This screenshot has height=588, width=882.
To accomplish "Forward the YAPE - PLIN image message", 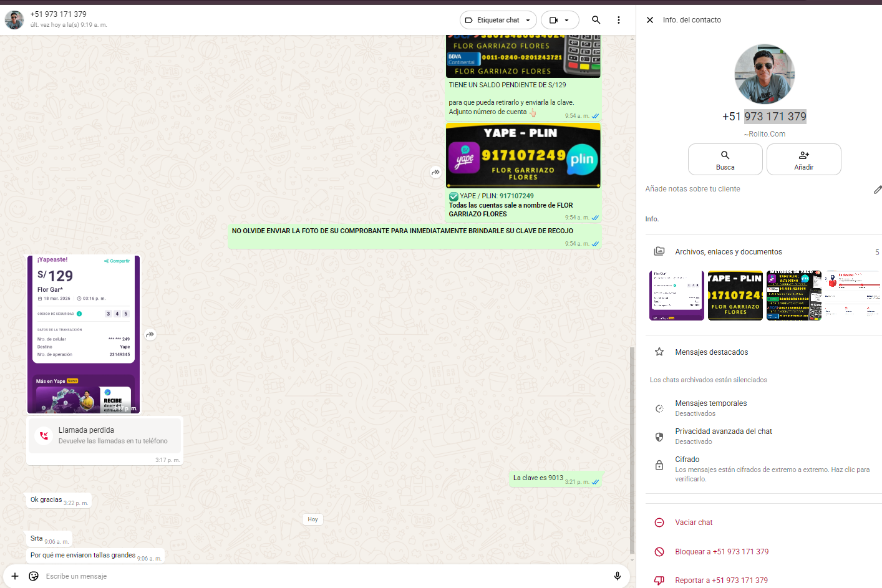I will (435, 173).
